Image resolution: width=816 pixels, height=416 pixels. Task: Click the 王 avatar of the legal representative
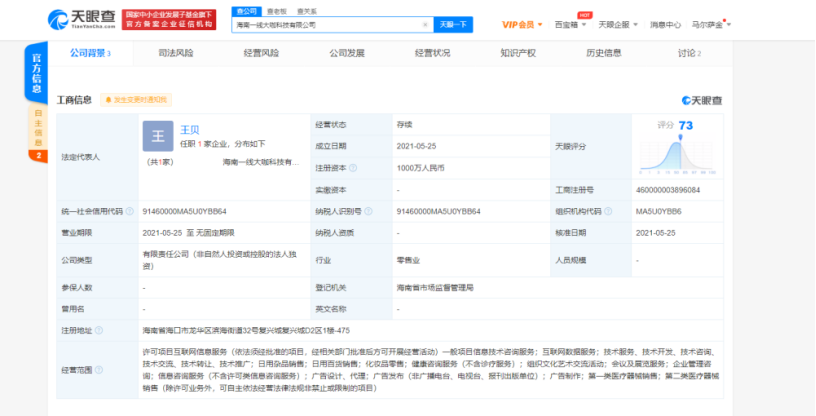click(158, 136)
